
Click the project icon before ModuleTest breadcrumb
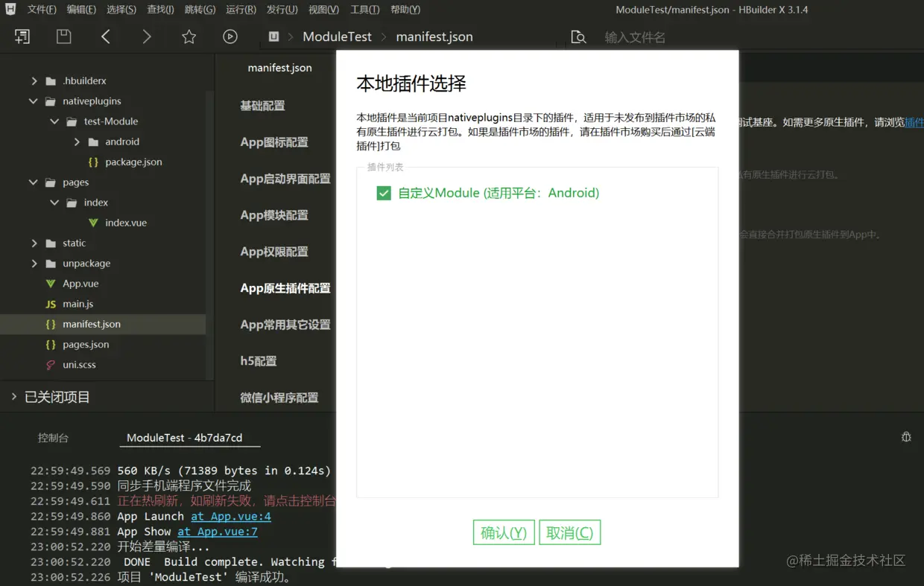pos(274,36)
